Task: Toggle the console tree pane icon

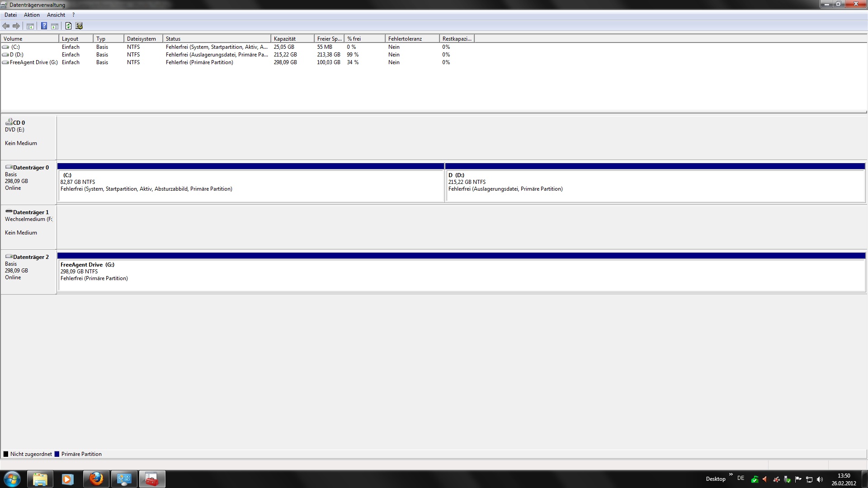Action: [30, 26]
